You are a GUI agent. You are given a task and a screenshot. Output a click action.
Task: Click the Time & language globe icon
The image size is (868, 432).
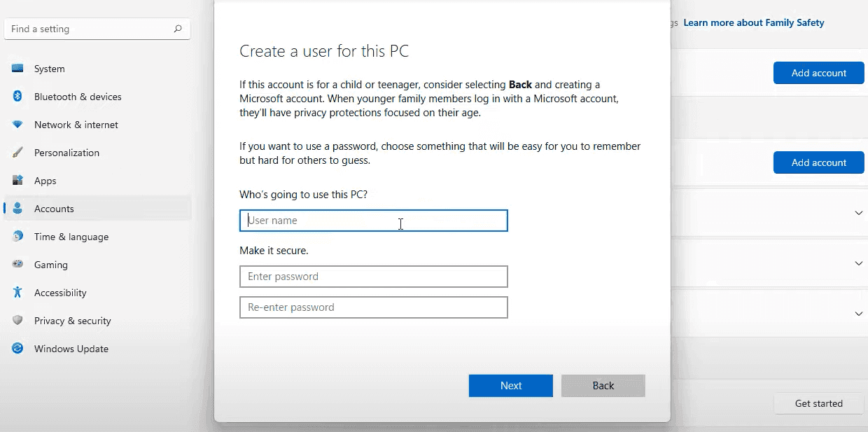coord(18,237)
